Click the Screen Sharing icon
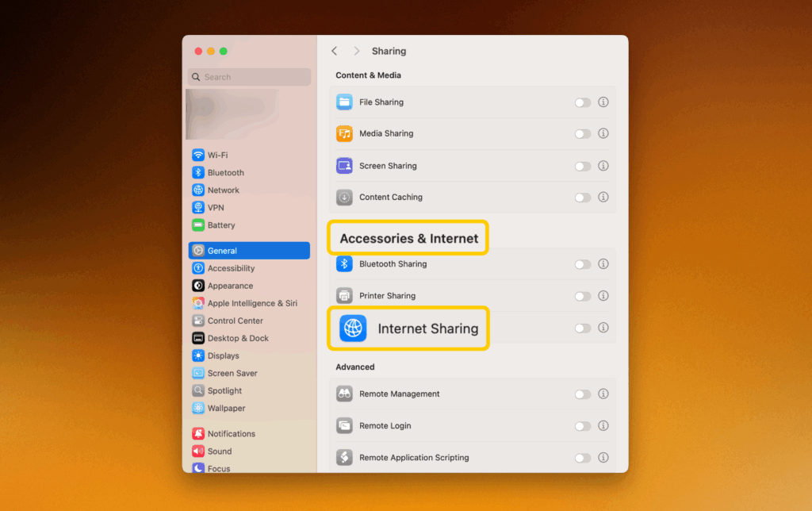Viewport: 812px width, 511px height. [x=344, y=166]
